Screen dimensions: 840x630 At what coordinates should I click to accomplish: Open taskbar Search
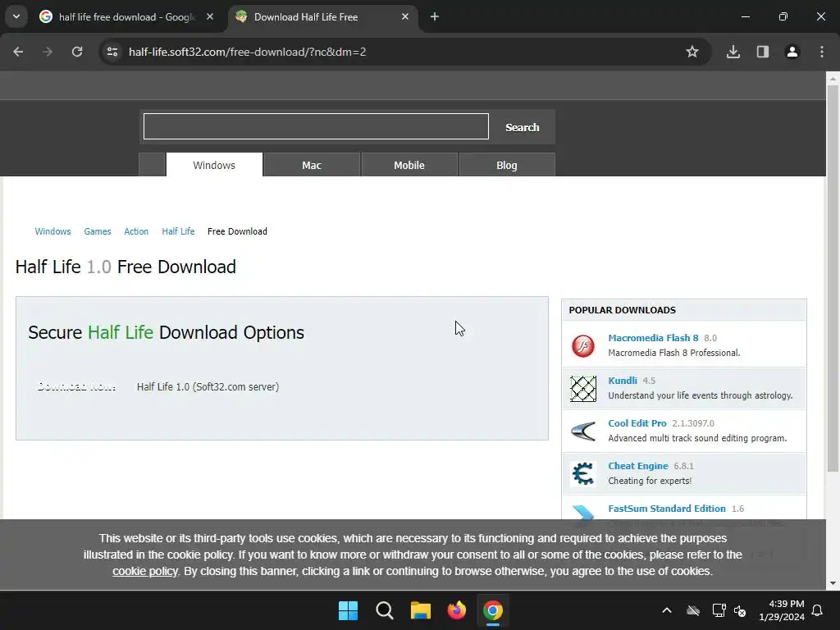pos(385,610)
